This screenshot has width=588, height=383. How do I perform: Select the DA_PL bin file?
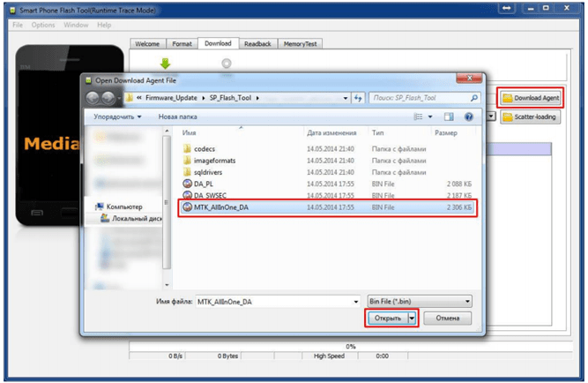tap(205, 183)
